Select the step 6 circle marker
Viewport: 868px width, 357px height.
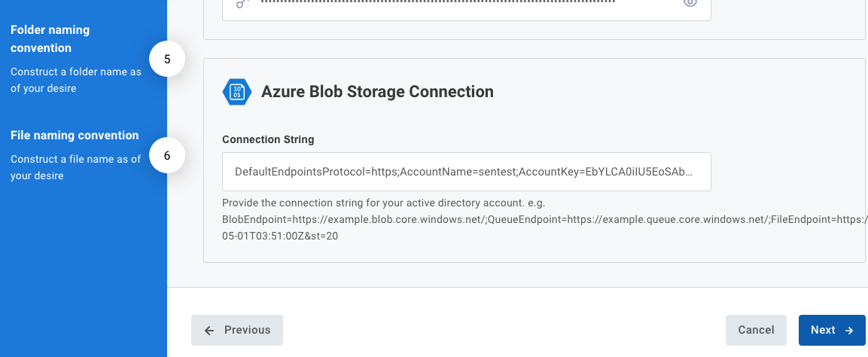point(167,156)
